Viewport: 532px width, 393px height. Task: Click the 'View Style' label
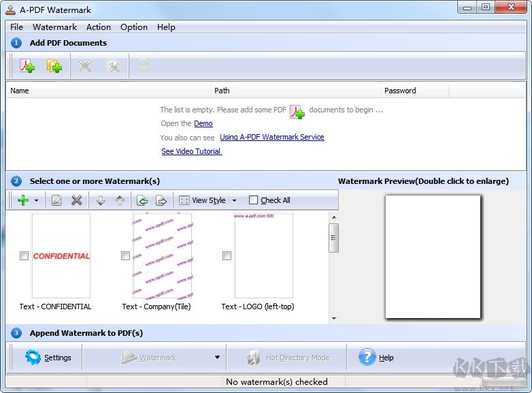pos(209,200)
